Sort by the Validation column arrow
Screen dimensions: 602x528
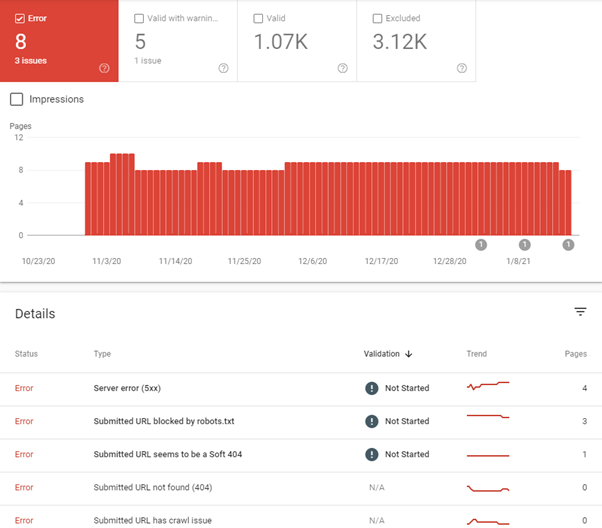(409, 354)
